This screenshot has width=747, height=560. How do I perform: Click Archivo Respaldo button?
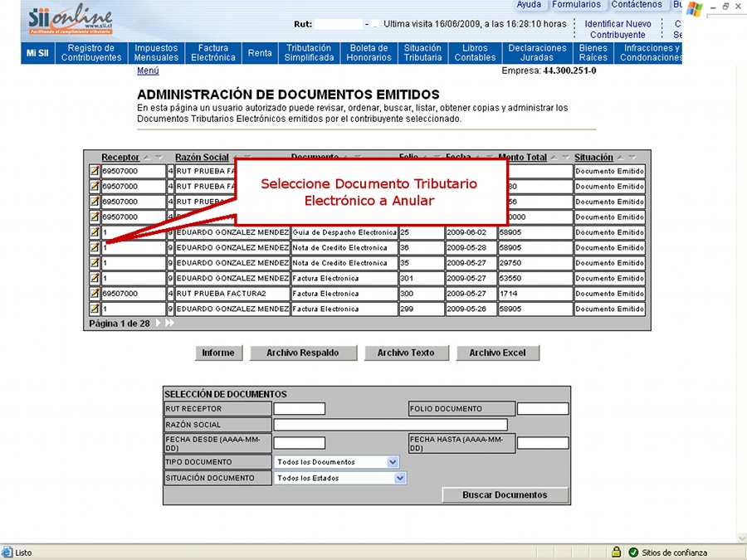coord(302,353)
